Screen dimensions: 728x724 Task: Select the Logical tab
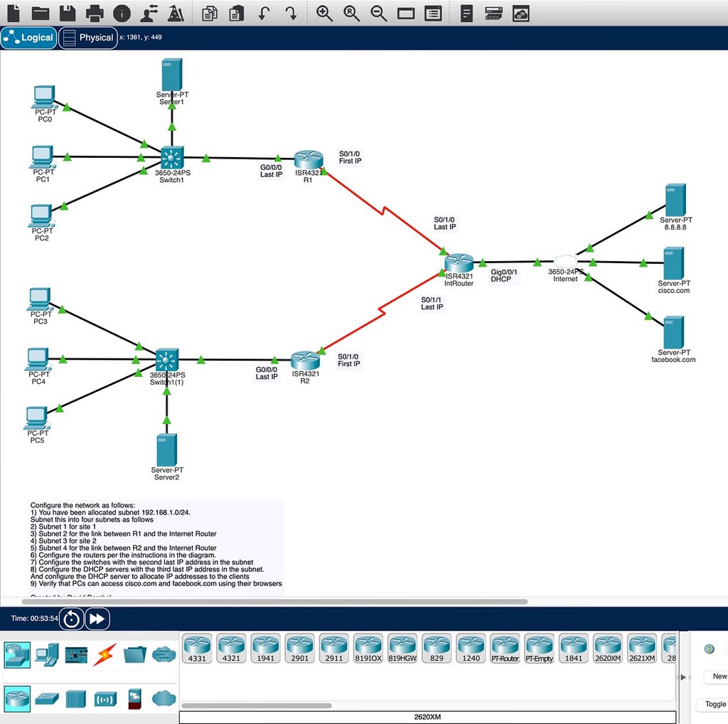click(28, 38)
